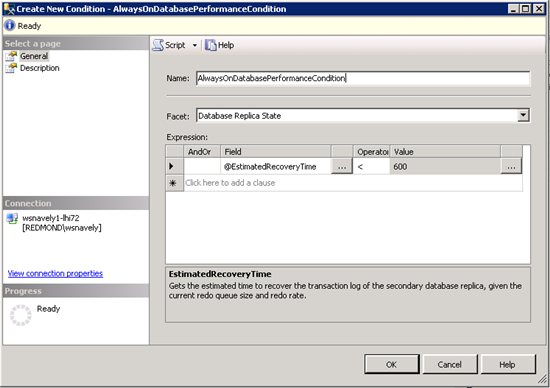Image resolution: width=550 pixels, height=388 pixels.
Task: Click the title bar window icon
Action: [9, 9]
